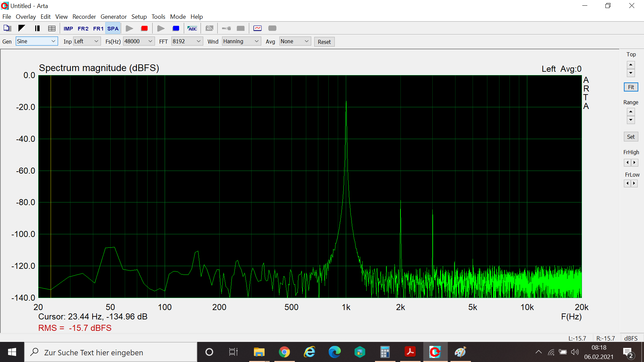Image resolution: width=644 pixels, height=362 pixels.
Task: Open the Generator menu
Action: click(x=114, y=16)
